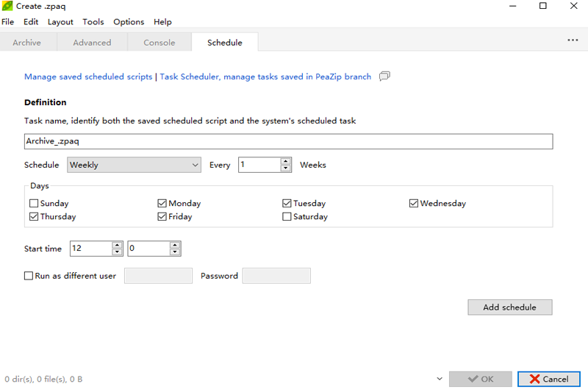Open Manage saved scheduled scripts link
This screenshot has height=392, width=588.
[x=88, y=76]
